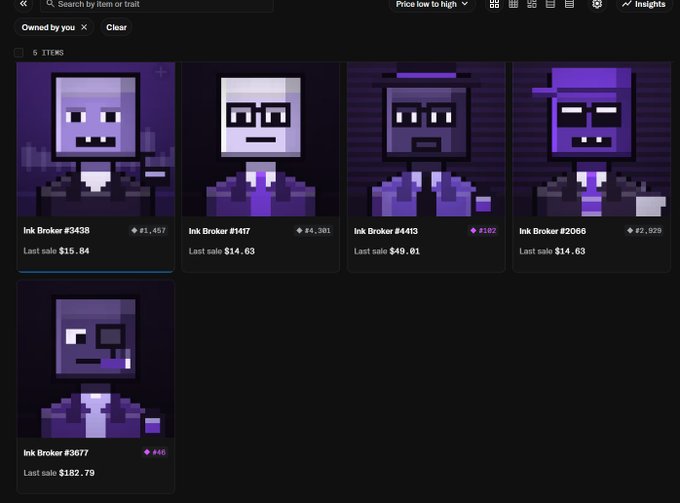Switch to mosaic view icon
The height and width of the screenshot is (503, 680).
coord(532,4)
